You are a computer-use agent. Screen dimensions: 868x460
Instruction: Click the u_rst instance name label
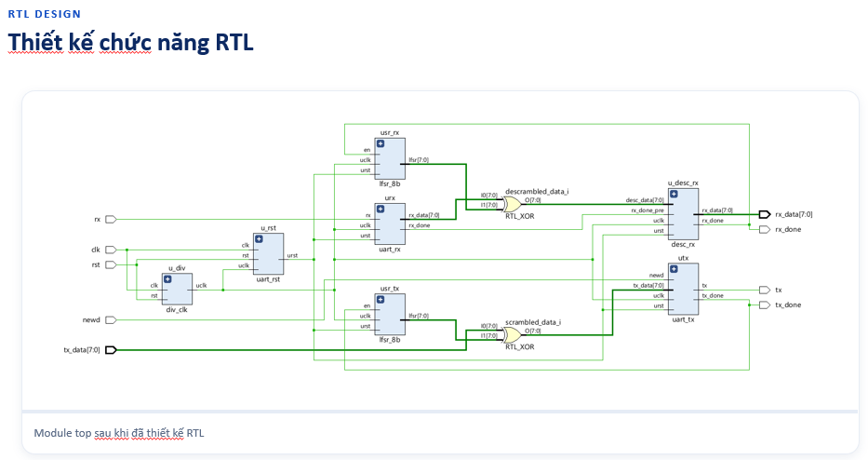pyautogui.click(x=269, y=228)
